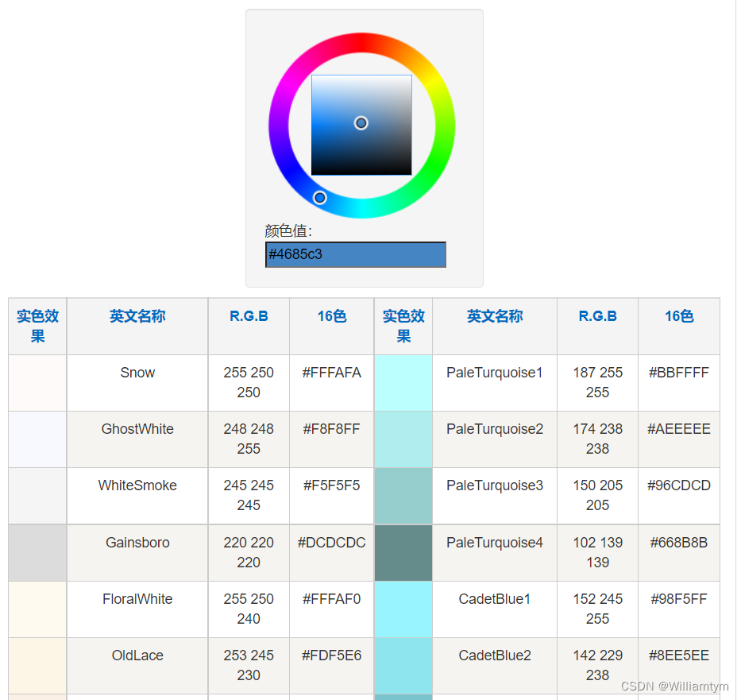Image resolution: width=741 pixels, height=700 pixels.
Task: Click the saturation square picker handle
Action: tap(361, 123)
